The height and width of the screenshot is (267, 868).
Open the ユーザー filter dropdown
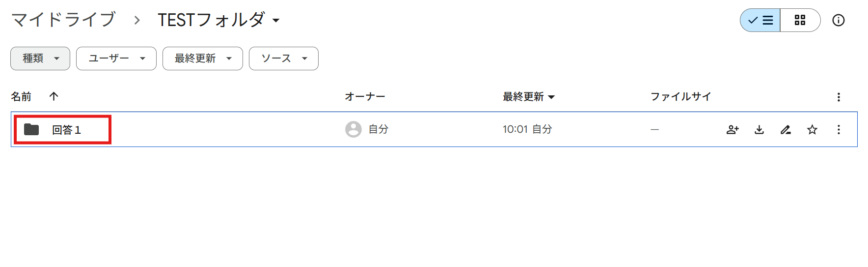pyautogui.click(x=116, y=59)
